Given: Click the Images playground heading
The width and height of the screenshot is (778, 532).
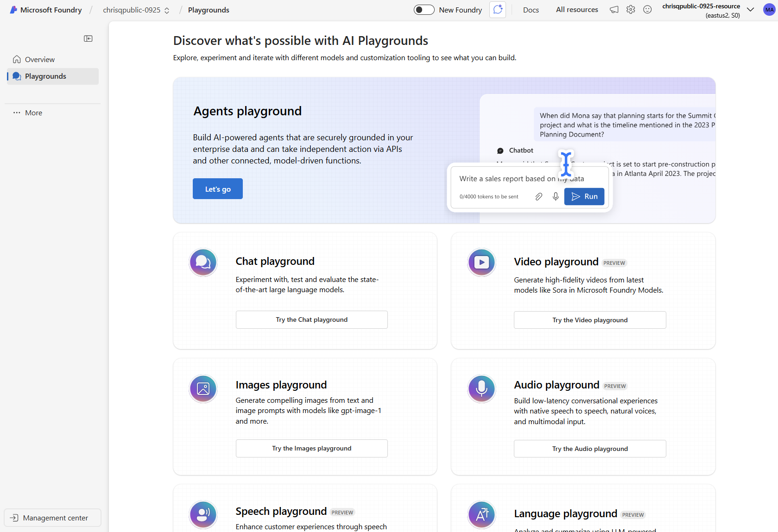Looking at the screenshot, I should point(281,385).
